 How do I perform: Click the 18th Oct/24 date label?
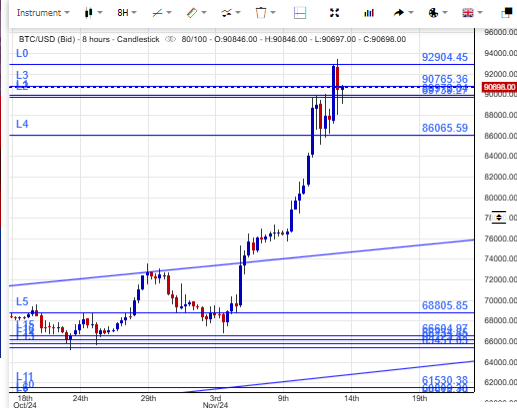[25, 402]
